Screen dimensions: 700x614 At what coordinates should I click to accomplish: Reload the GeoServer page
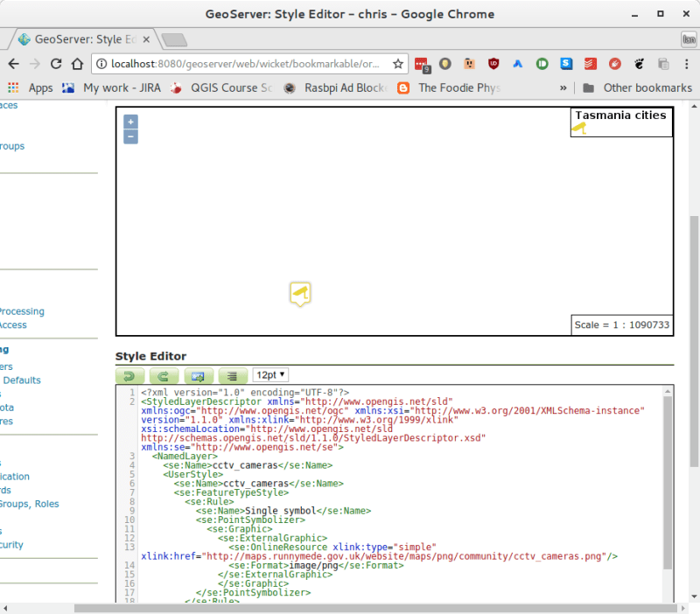56,64
